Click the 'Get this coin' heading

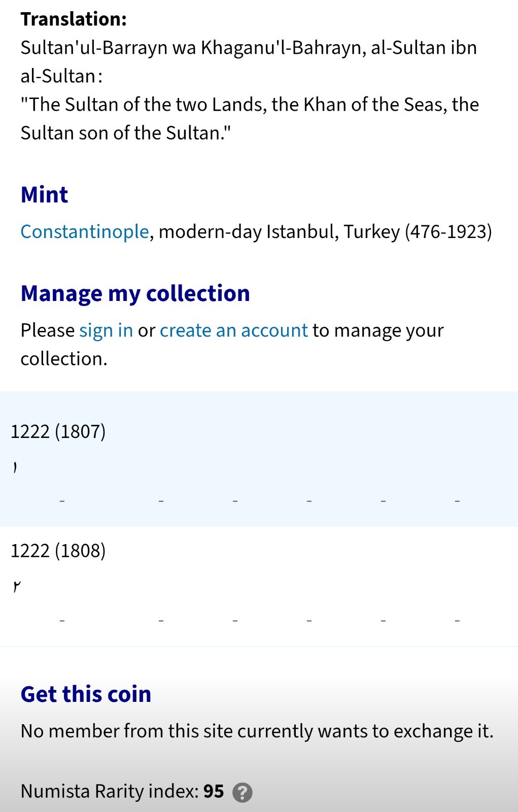coord(86,694)
